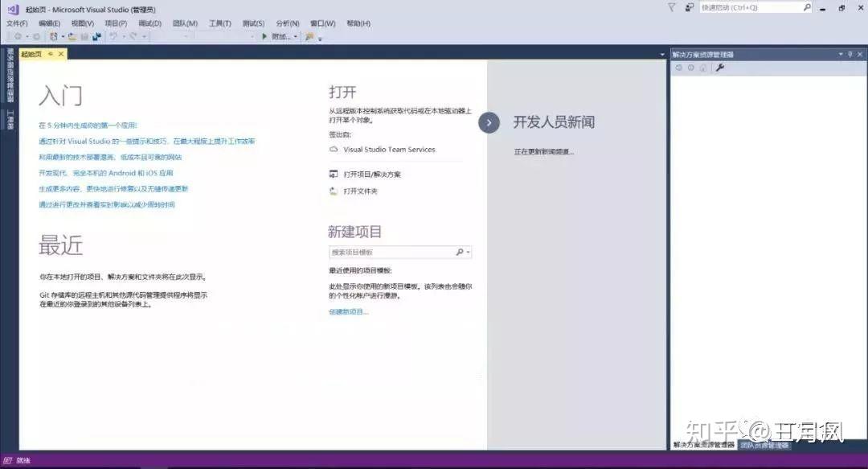Open the 工具(T) menu
868x469 pixels.
[219, 23]
